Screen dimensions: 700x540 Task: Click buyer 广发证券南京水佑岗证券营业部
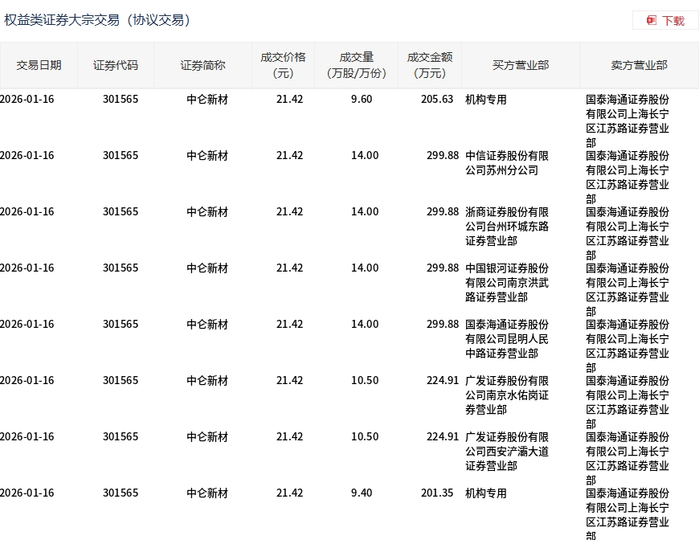point(507,395)
